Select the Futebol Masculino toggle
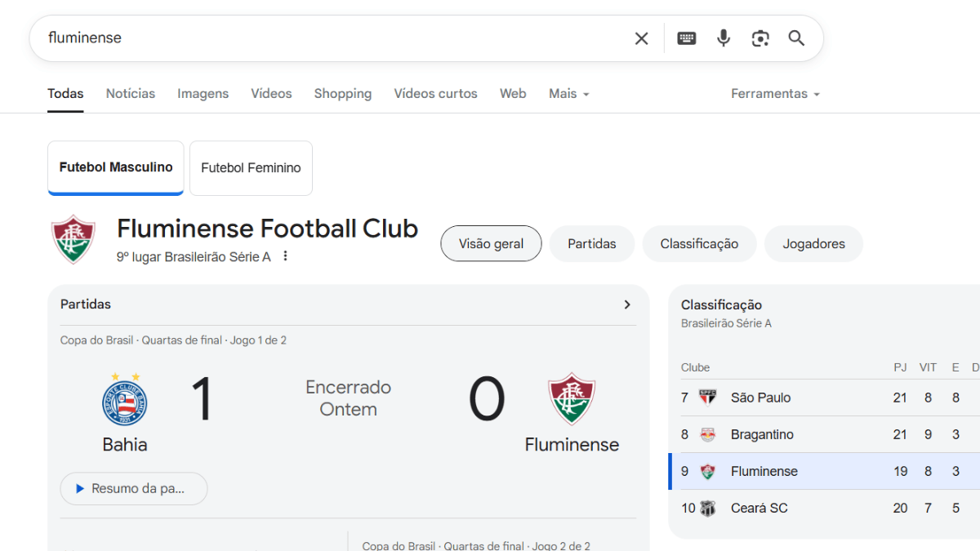 [x=116, y=167]
